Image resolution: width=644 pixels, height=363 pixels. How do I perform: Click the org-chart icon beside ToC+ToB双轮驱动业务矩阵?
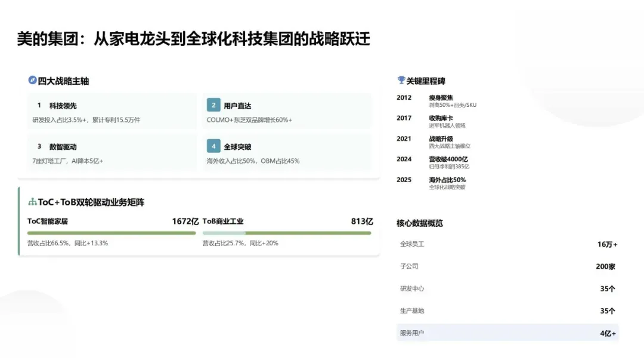coord(32,201)
